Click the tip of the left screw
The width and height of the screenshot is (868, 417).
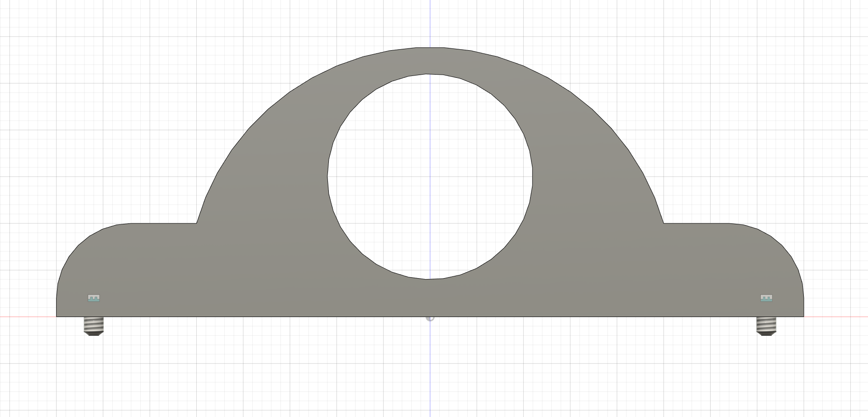pyautogui.click(x=93, y=335)
